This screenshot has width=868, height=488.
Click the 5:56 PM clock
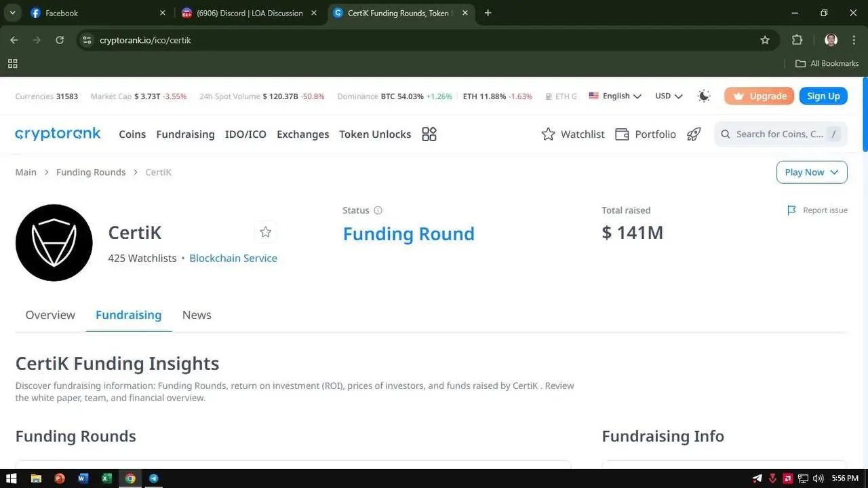[845, 478]
